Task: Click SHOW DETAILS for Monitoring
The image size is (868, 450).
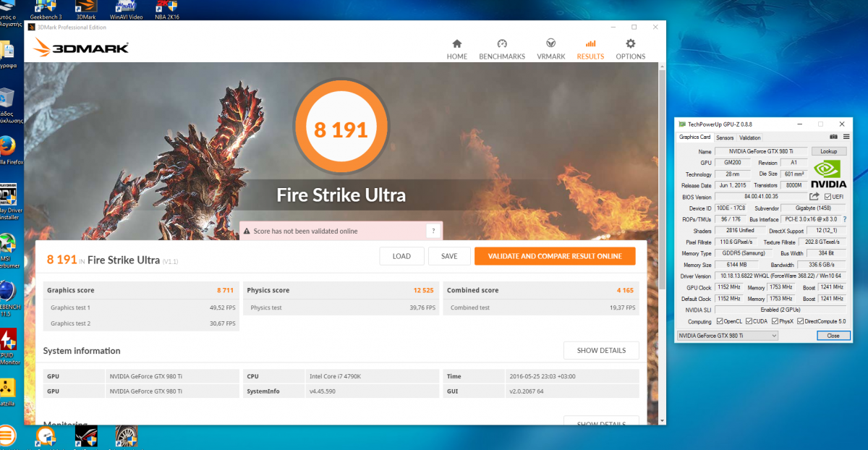Action: point(601,421)
